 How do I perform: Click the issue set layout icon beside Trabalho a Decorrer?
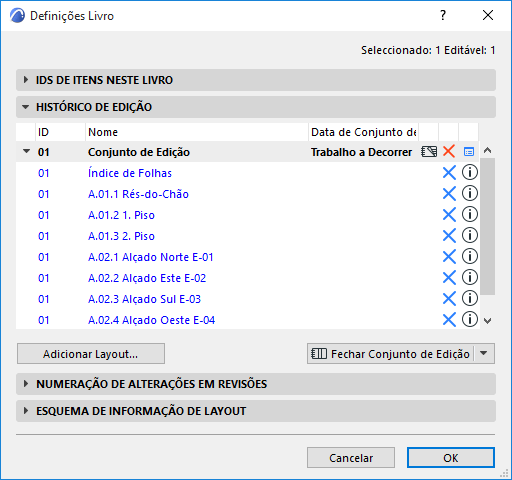pos(429,152)
